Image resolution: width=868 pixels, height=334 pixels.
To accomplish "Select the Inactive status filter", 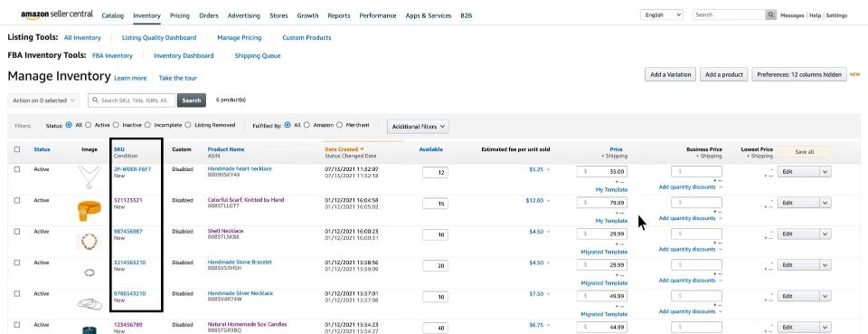I will (x=116, y=125).
